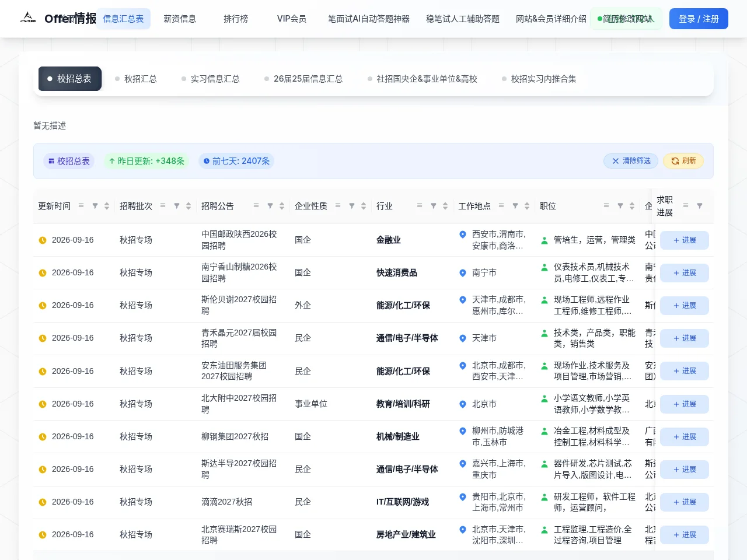This screenshot has width=747, height=560.
Task: Click 校招总表 chip in info bar
Action: coord(69,161)
